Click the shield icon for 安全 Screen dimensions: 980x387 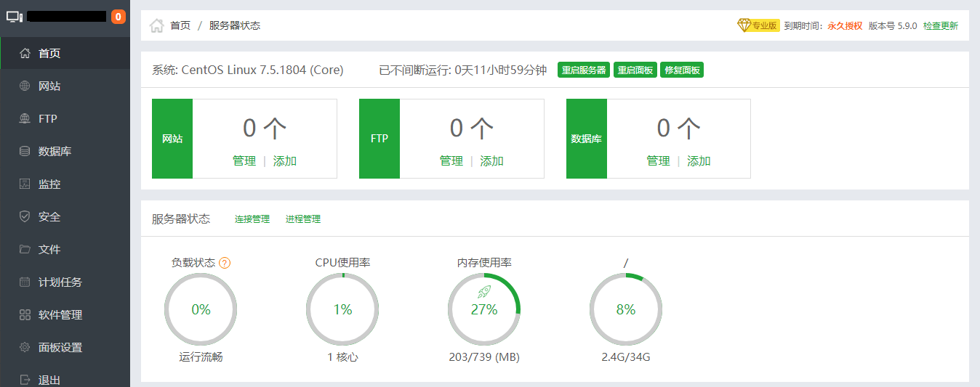click(x=25, y=217)
